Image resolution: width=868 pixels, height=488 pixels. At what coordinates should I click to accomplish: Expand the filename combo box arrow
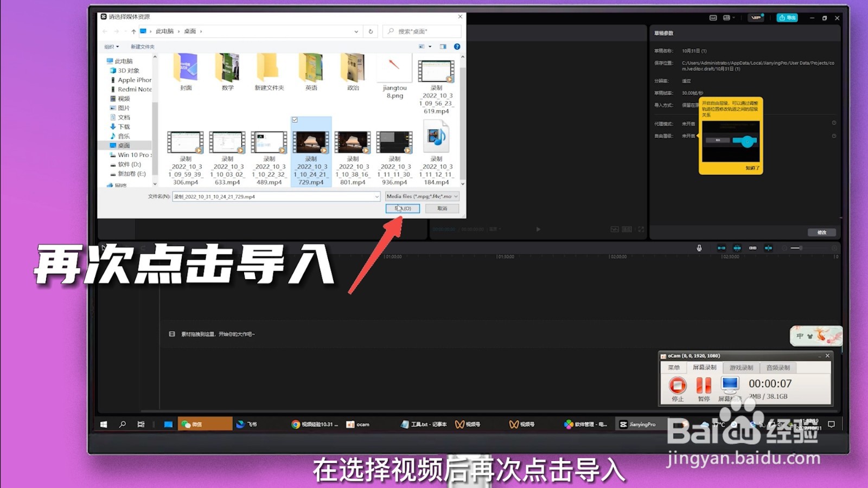(378, 197)
